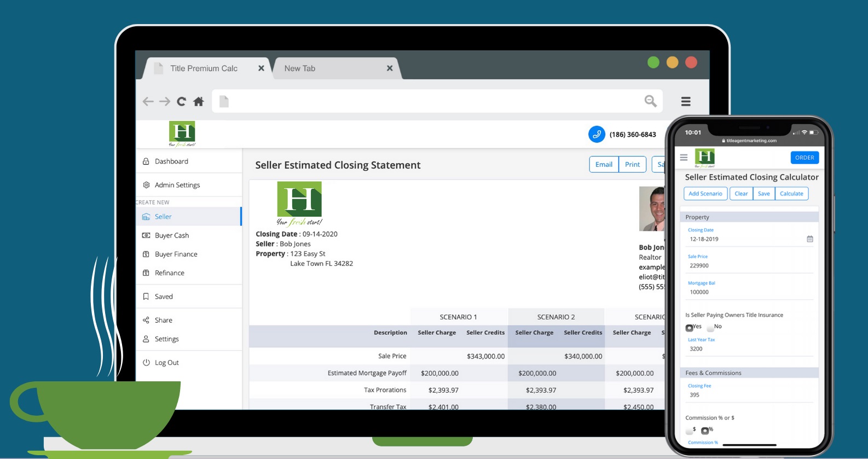Screen dimensions: 868x459
Task: Click the browser reload icon
Action: pyautogui.click(x=181, y=101)
